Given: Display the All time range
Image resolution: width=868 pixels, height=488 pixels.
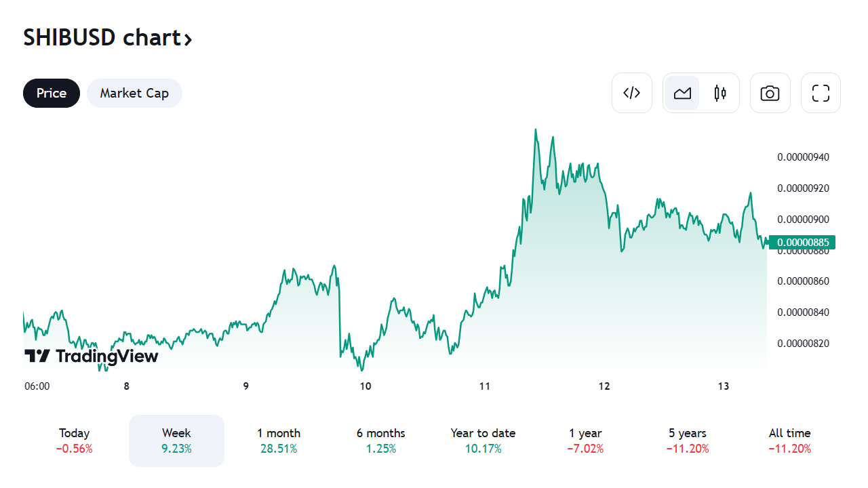Looking at the screenshot, I should pyautogui.click(x=789, y=441).
